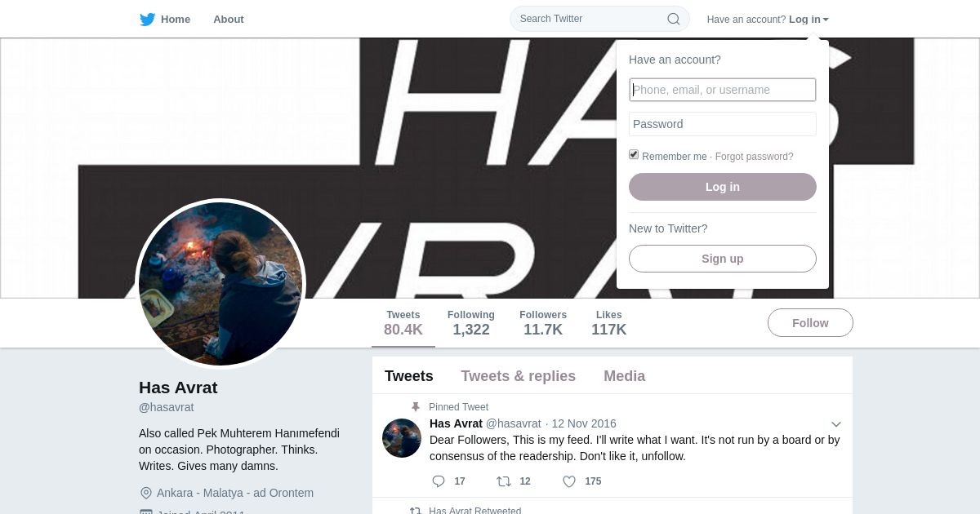Focus the Password field
This screenshot has height=514, width=980.
(x=723, y=124)
